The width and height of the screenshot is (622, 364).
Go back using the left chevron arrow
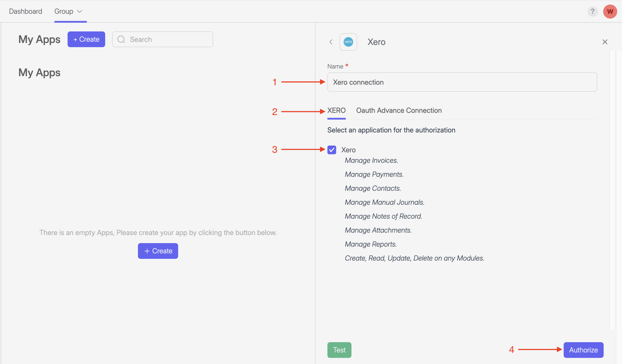(x=331, y=42)
